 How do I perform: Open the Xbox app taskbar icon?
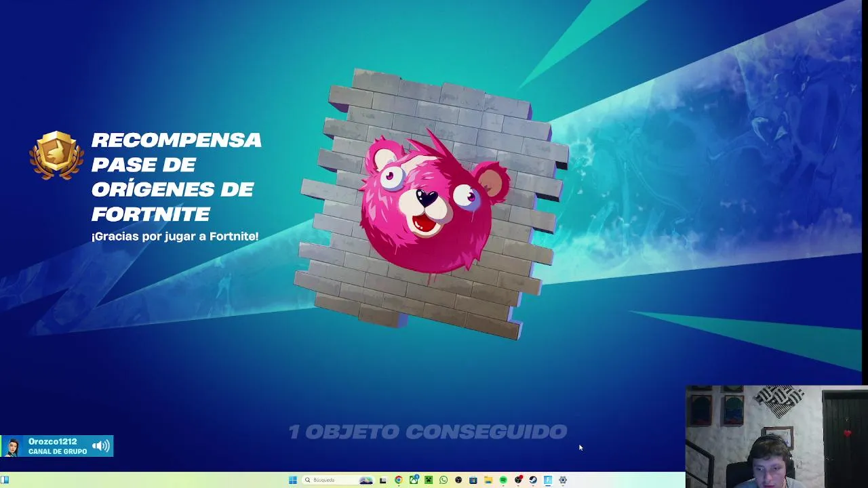414,480
